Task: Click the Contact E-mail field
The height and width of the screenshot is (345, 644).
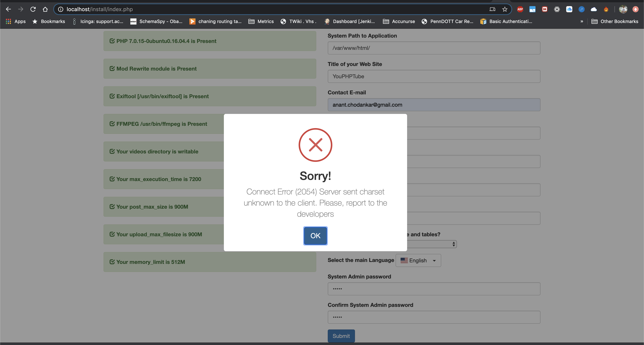Action: click(x=434, y=105)
